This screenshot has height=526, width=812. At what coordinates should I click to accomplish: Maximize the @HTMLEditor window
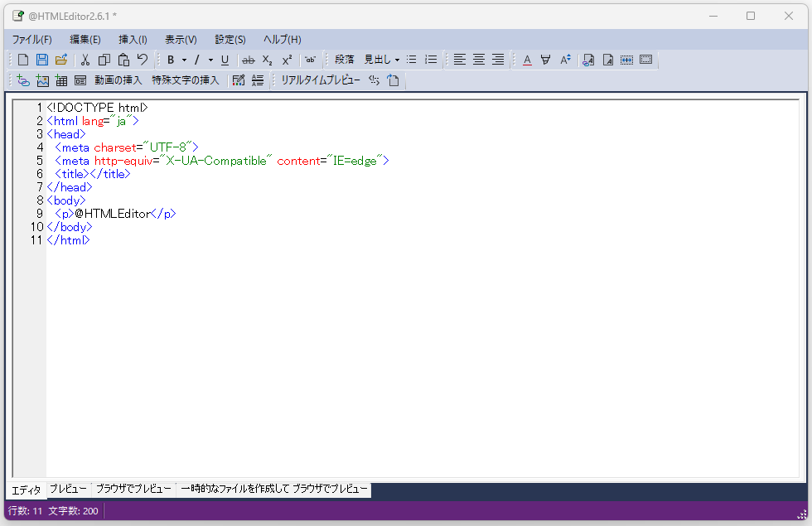coord(751,16)
